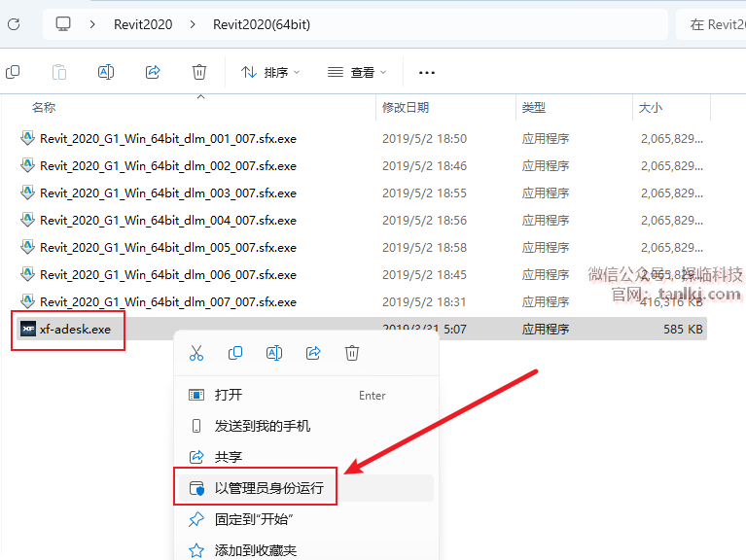
Task: Click the installer icon of dlm_004_007 file
Action: point(27,220)
